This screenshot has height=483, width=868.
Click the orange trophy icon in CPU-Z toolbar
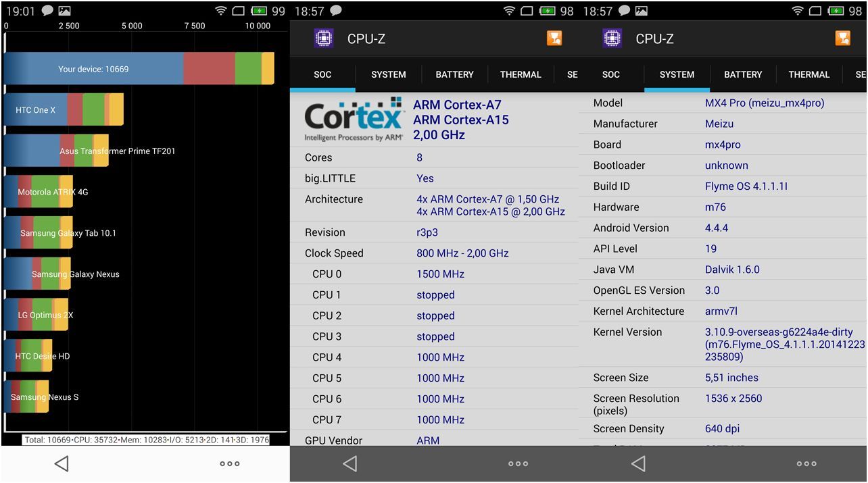click(554, 39)
